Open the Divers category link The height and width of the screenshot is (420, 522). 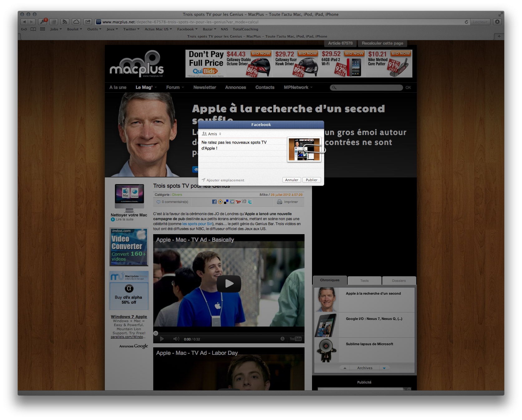coord(177,195)
